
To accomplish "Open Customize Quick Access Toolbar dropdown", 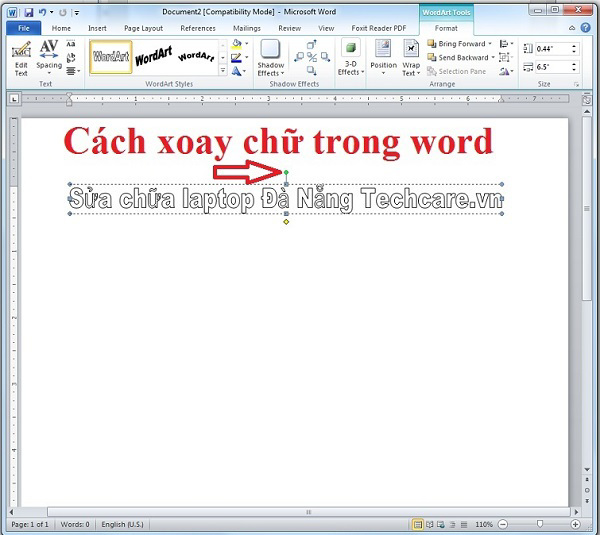I will tap(77, 13).
